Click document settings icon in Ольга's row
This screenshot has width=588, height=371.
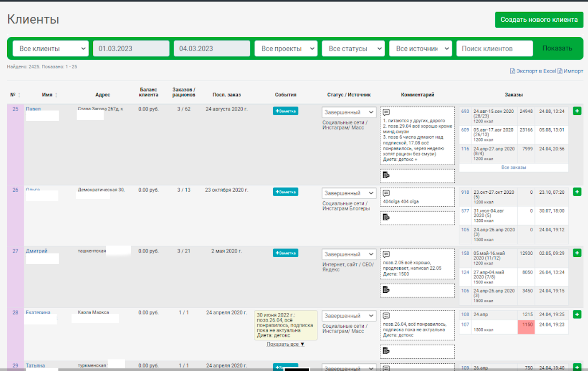(386, 217)
